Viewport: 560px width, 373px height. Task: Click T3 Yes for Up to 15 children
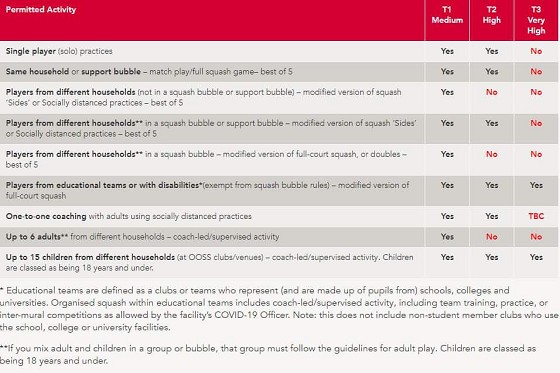pos(536,257)
